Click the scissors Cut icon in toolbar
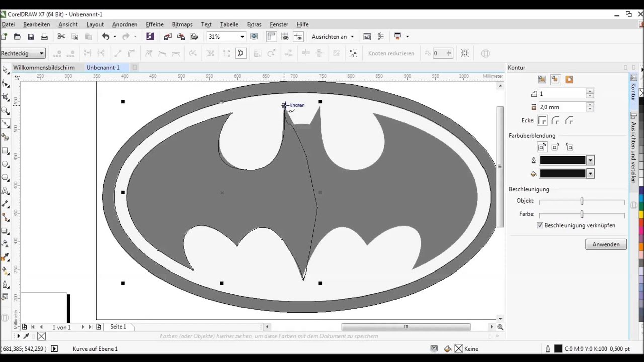644x362 pixels. (x=61, y=37)
